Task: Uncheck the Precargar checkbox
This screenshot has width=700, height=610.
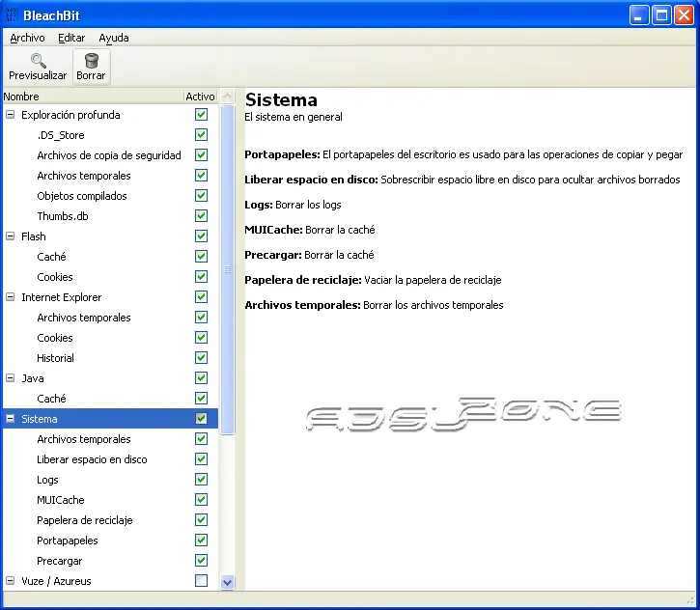Action: [x=202, y=561]
